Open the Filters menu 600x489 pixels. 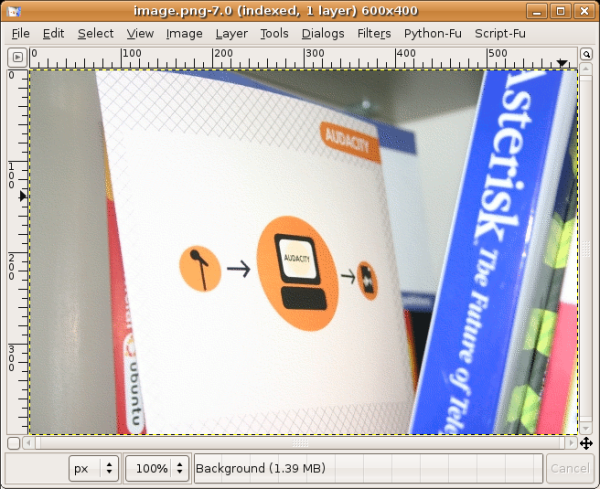tap(374, 33)
